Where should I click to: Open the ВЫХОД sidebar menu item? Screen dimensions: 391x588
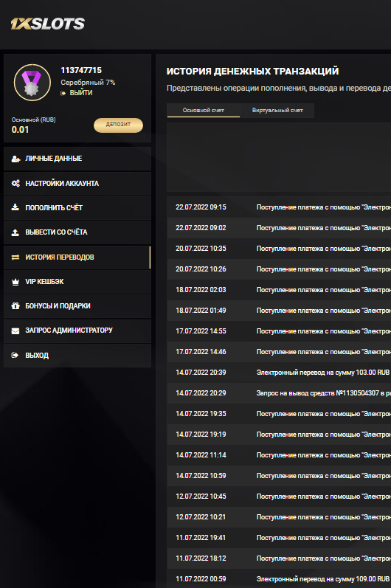coord(77,355)
